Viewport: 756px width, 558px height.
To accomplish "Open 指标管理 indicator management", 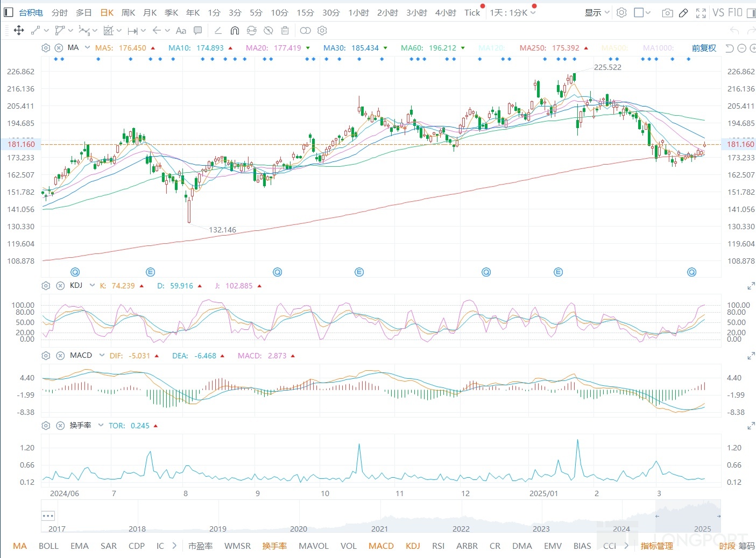I will [x=656, y=546].
